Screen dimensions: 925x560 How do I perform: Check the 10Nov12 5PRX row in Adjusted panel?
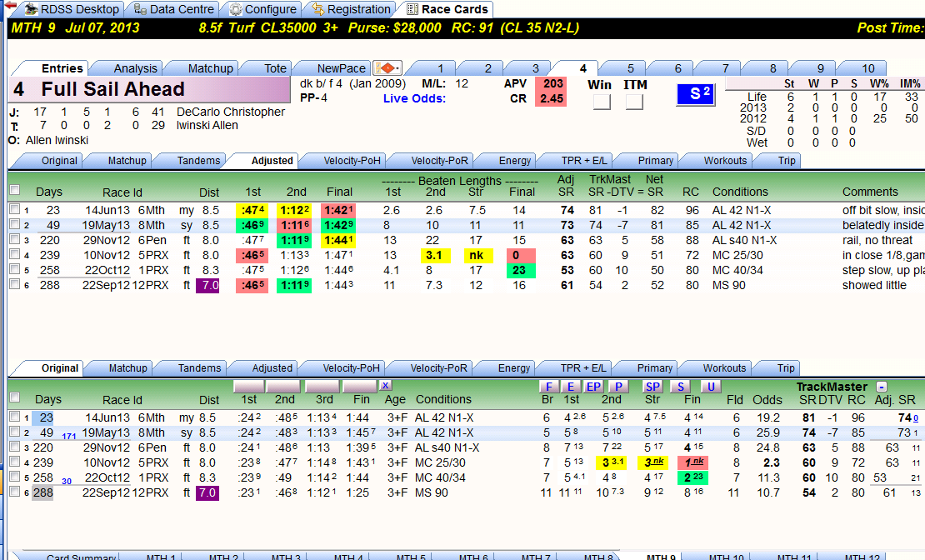15,254
